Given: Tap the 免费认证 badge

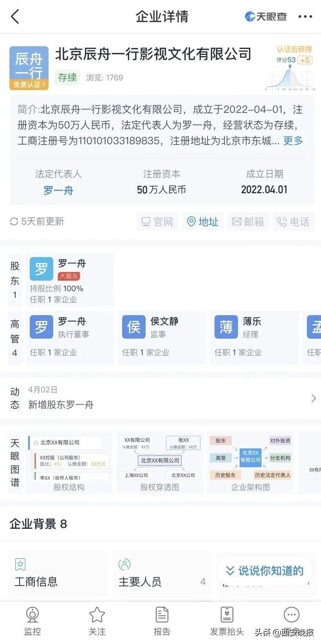Looking at the screenshot, I should pyautogui.click(x=29, y=85).
